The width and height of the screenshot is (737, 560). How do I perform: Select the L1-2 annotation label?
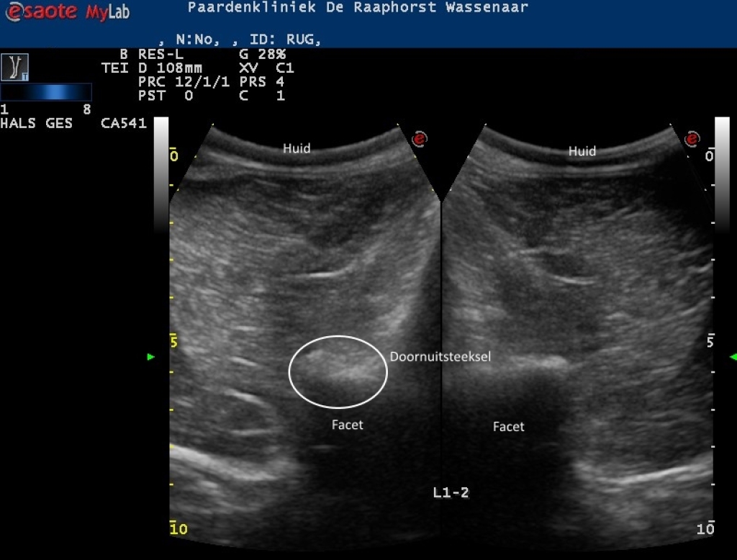click(x=451, y=492)
